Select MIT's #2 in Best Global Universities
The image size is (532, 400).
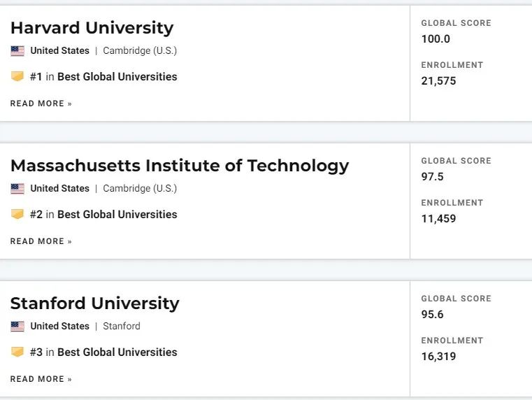103,215
